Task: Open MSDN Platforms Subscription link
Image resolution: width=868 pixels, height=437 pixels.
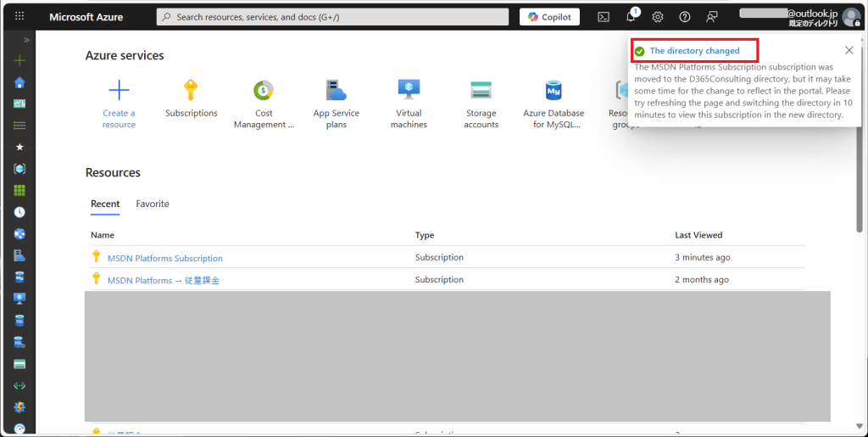Action: point(165,258)
